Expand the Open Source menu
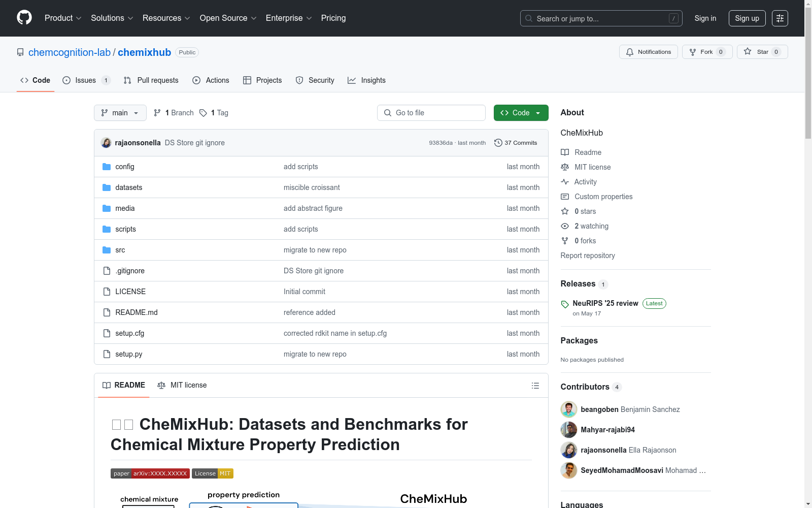Image resolution: width=812 pixels, height=508 pixels. [228, 18]
